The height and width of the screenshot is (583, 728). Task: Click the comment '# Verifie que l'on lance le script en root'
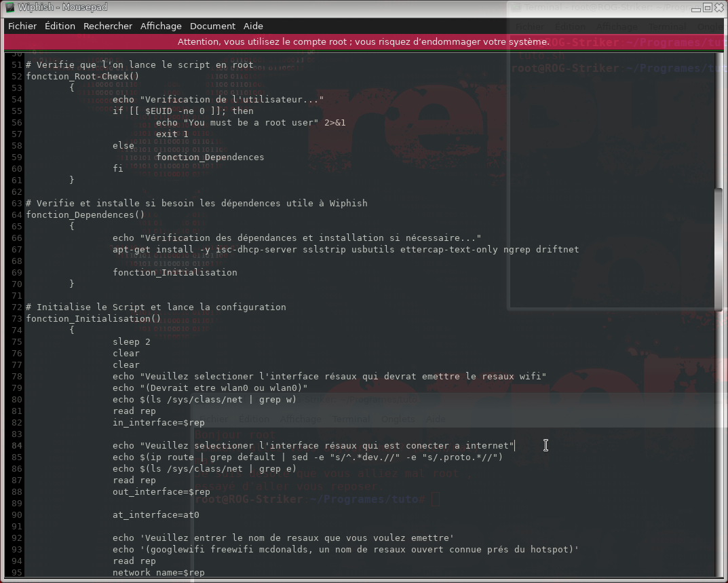click(140, 65)
